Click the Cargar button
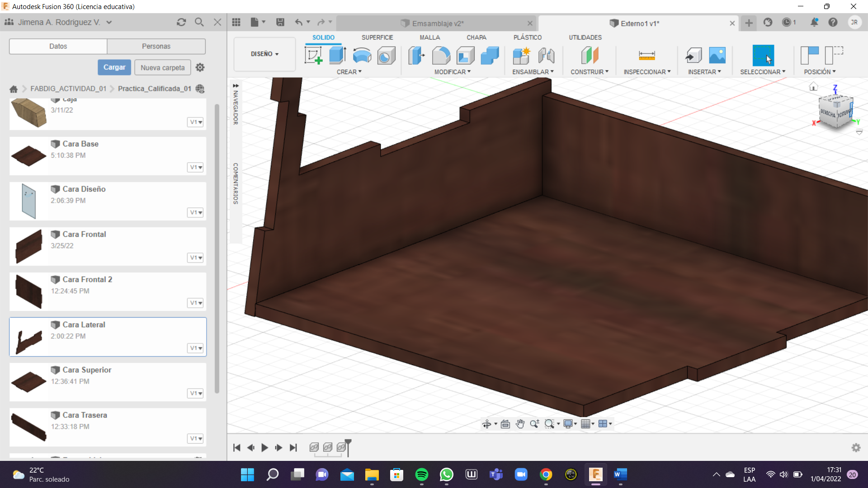 pyautogui.click(x=114, y=67)
